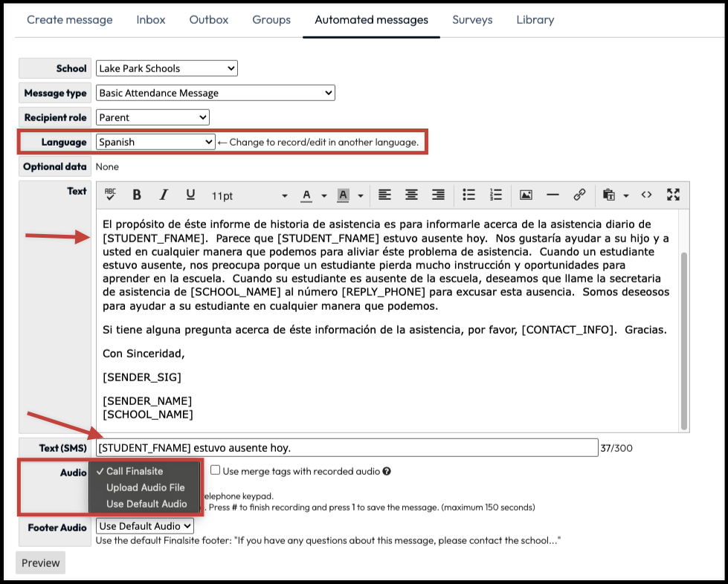Viewport: 728px width, 584px height.
Task: Insert a horizontal line in the editor
Action: coord(553,195)
